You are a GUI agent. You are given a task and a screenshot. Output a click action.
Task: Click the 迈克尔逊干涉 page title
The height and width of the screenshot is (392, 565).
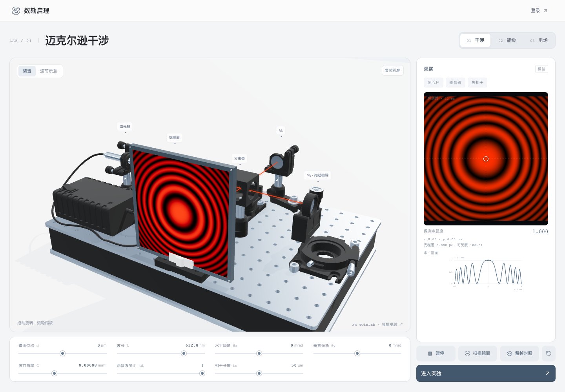coord(77,40)
